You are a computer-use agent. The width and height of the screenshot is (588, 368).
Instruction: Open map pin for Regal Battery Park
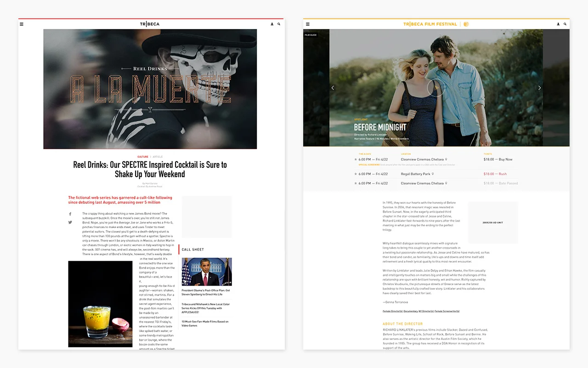point(433,174)
